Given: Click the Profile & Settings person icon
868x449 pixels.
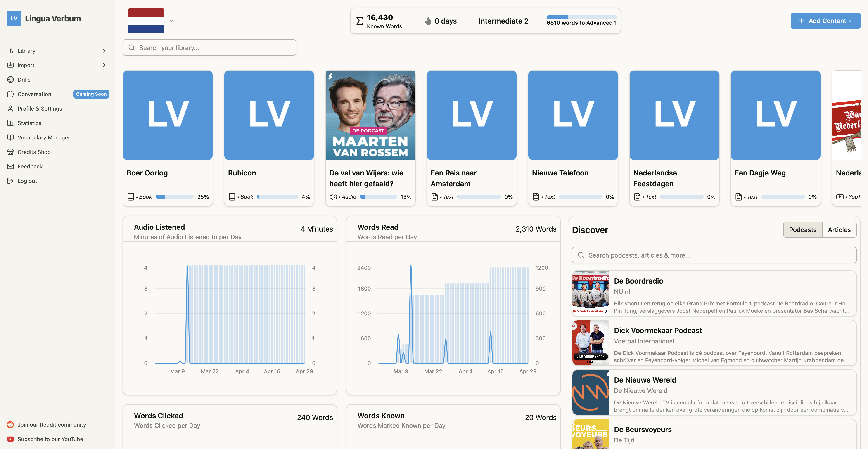Looking at the screenshot, I should point(10,109).
